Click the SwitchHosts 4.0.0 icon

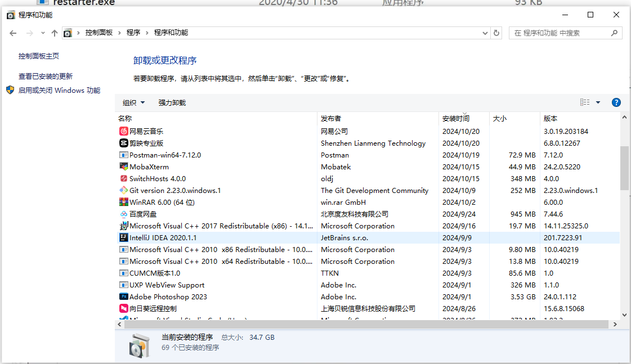[123, 178]
